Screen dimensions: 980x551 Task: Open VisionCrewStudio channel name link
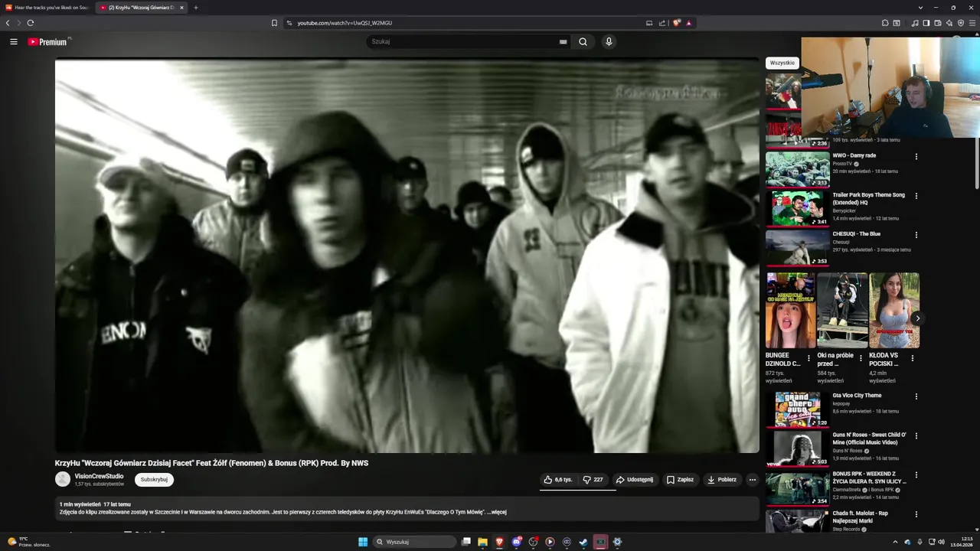(x=99, y=476)
